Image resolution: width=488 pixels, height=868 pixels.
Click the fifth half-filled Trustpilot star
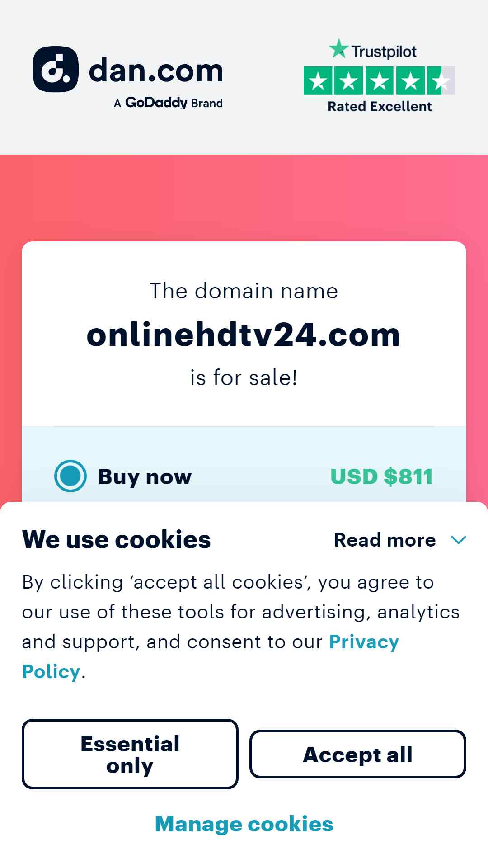point(441,80)
